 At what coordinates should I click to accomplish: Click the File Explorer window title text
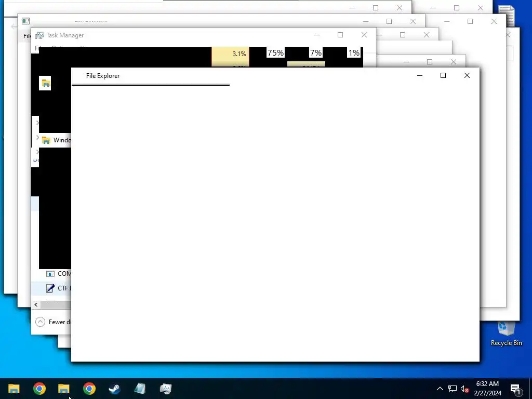pyautogui.click(x=103, y=76)
